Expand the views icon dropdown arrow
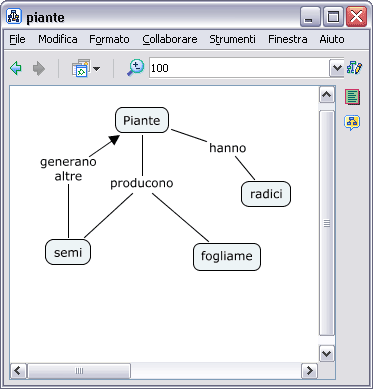Image resolution: width=373 pixels, height=389 pixels. pos(96,69)
